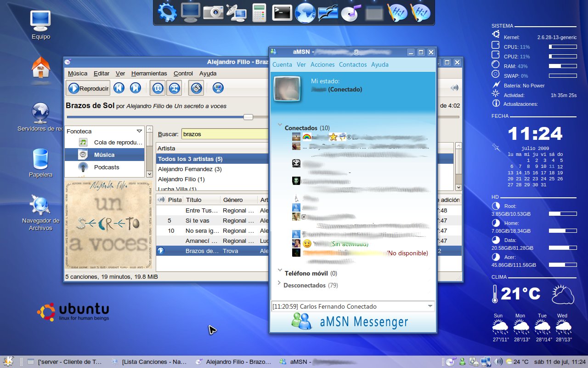Skip to next track in Rhythmbox
Screen dimensions: 588x368
(135, 88)
